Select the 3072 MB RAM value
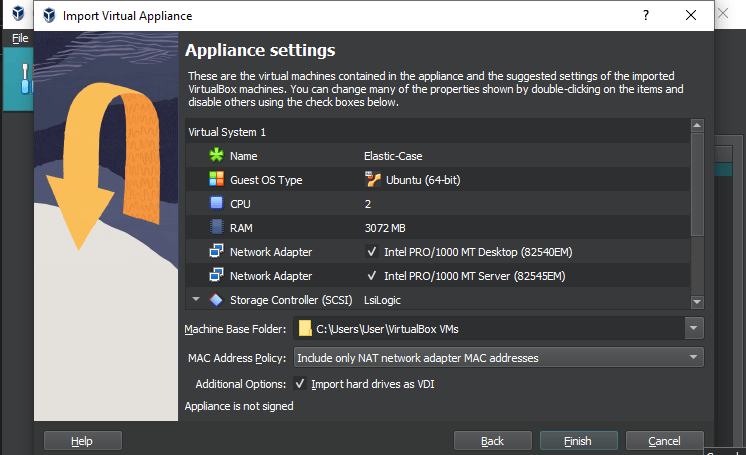 pos(385,228)
